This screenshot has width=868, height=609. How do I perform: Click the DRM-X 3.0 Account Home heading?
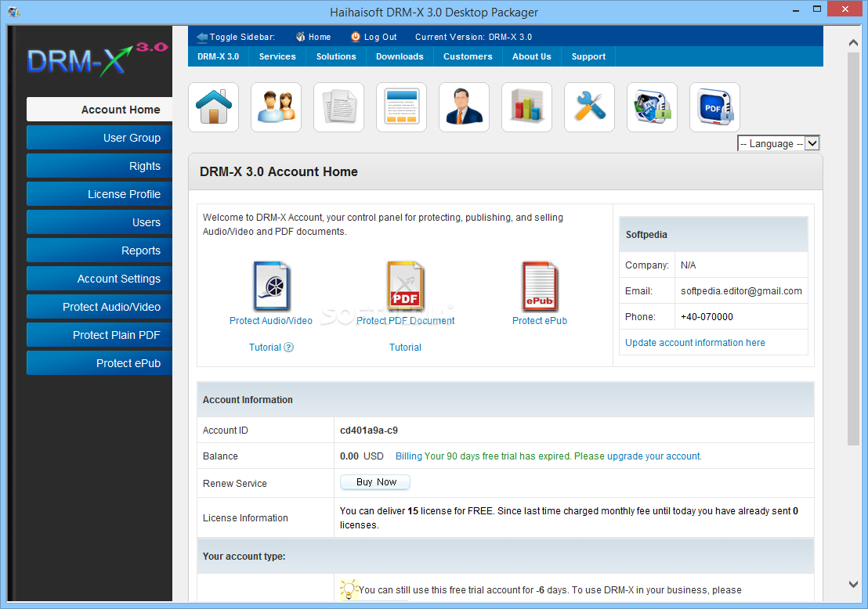[278, 172]
